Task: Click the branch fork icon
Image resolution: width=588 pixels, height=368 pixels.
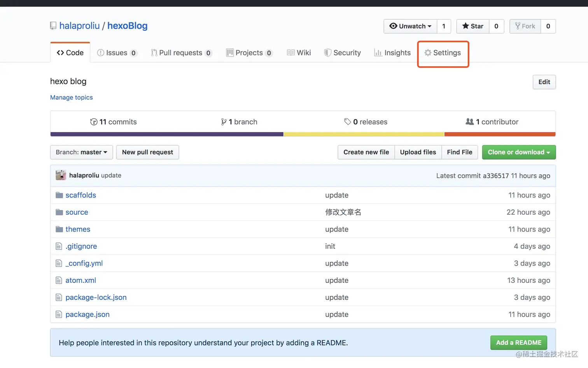Action: 224,122
